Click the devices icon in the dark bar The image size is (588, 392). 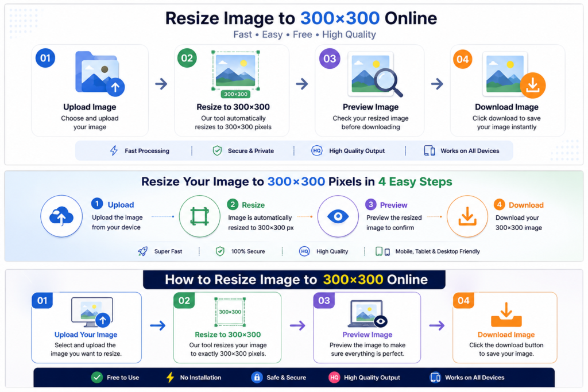pos(435,378)
